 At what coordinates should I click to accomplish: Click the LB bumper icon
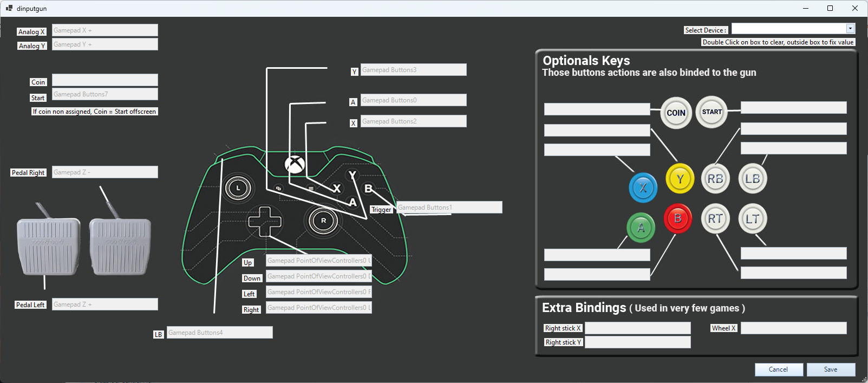[x=753, y=179]
